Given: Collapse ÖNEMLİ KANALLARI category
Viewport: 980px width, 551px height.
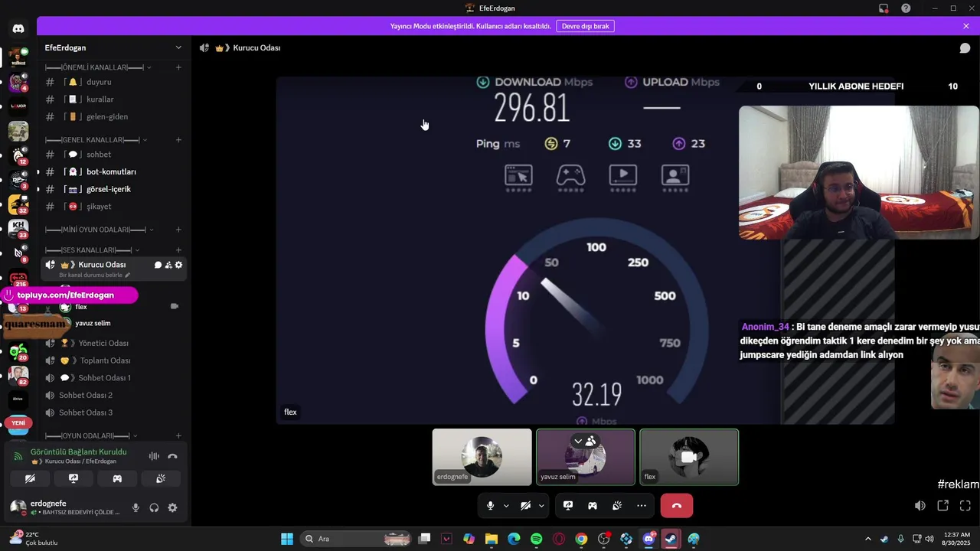Looking at the screenshot, I should 96,67.
